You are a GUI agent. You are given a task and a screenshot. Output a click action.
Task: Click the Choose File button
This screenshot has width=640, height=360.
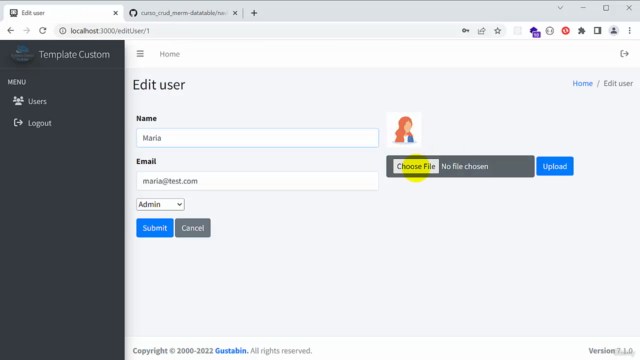coord(416,166)
